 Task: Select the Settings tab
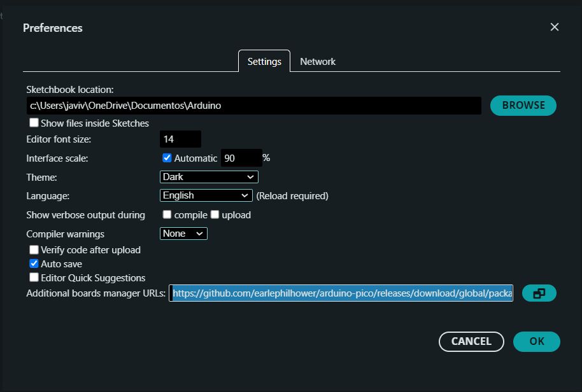264,61
